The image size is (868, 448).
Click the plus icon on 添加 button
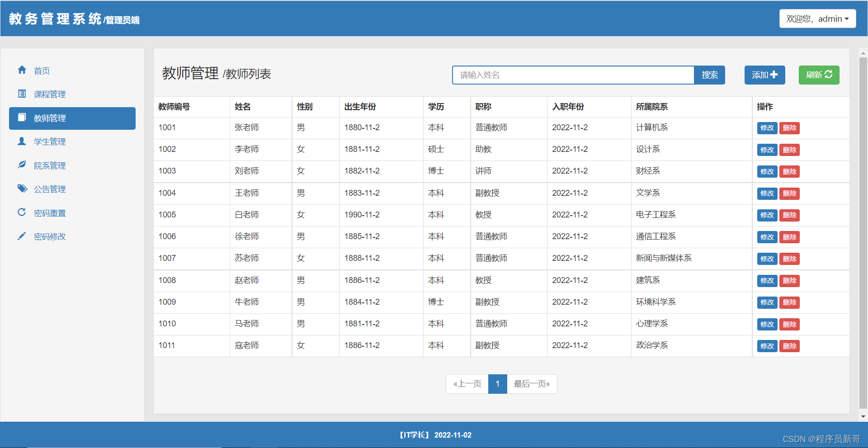pos(774,75)
